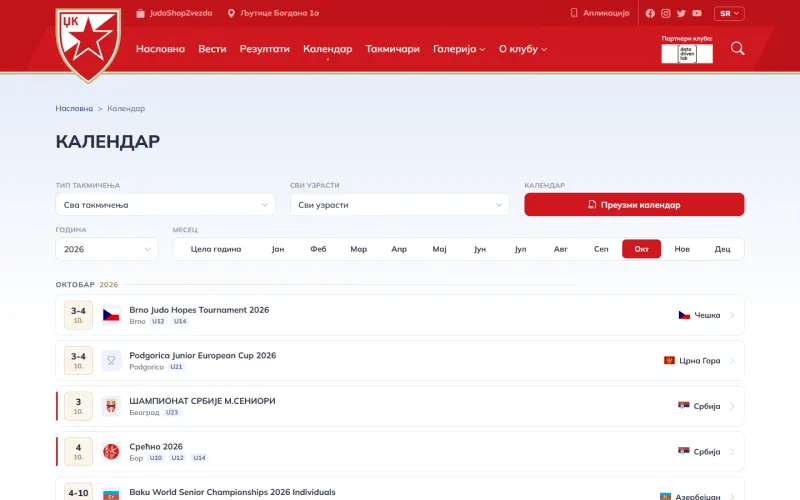Click the trophy icon of Podgorica cup
800x500 pixels.
(111, 361)
